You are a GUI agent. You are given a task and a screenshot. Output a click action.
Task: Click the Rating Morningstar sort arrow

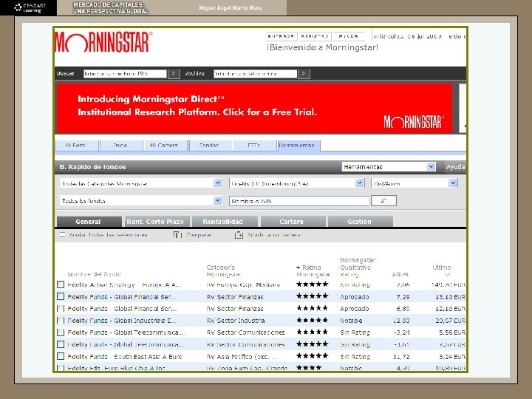[x=299, y=267]
